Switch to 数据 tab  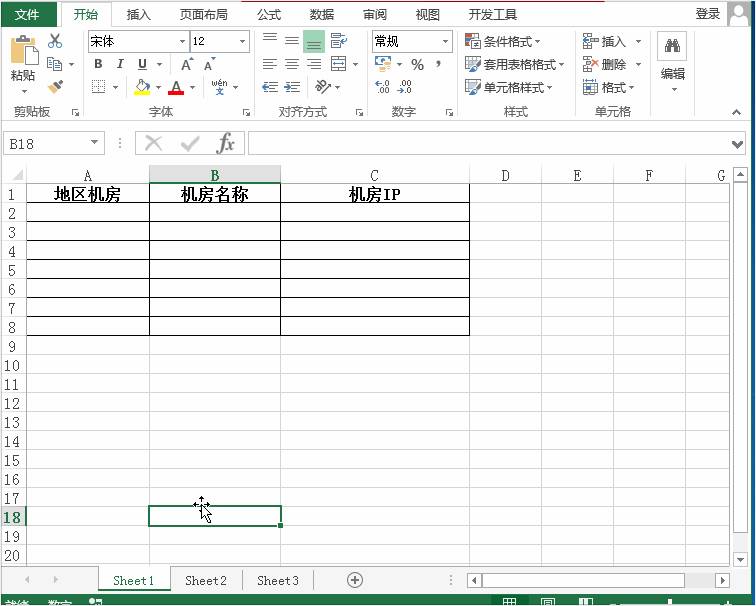point(322,14)
